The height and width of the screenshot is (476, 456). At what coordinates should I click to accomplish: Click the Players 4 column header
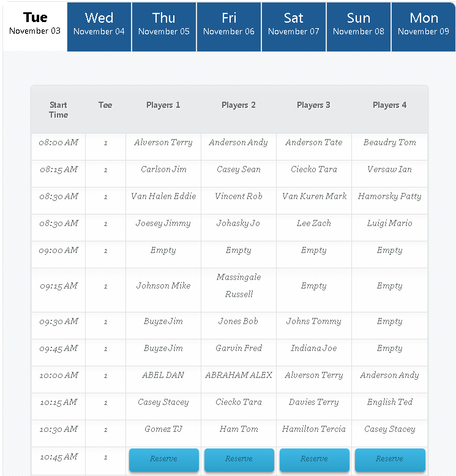tap(389, 105)
